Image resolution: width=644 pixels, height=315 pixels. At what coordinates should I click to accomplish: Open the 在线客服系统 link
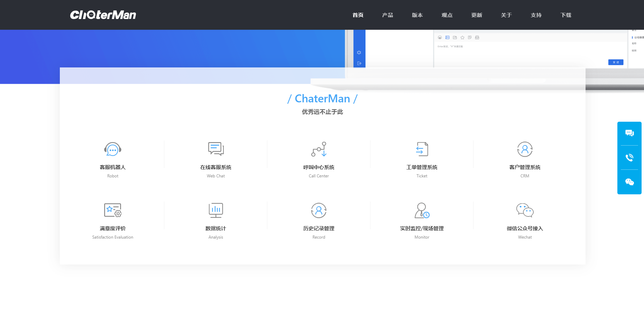216,167
